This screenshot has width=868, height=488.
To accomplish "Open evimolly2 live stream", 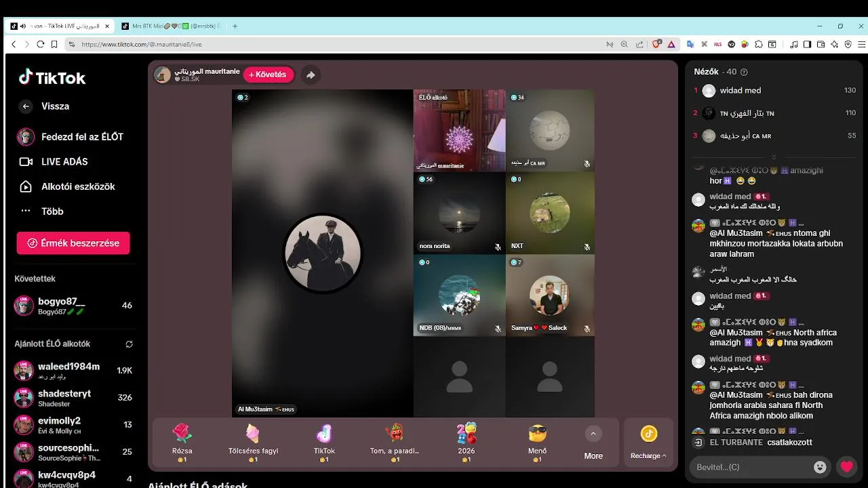I will point(73,424).
